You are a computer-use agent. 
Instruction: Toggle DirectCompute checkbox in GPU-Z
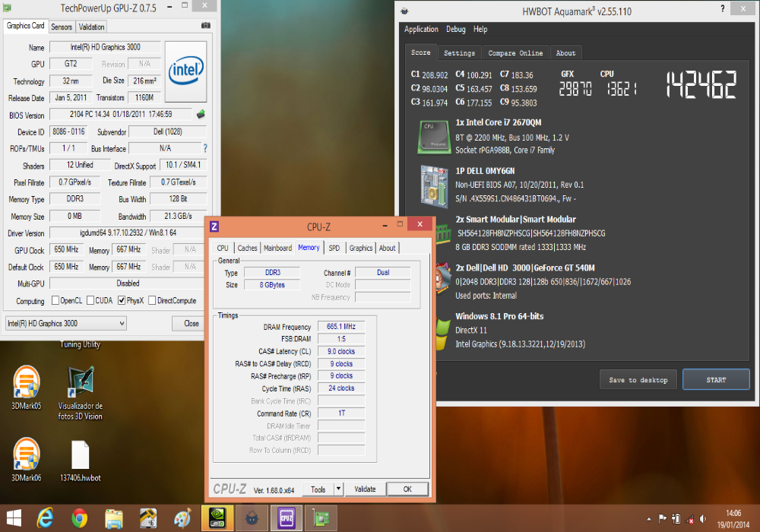click(x=152, y=300)
